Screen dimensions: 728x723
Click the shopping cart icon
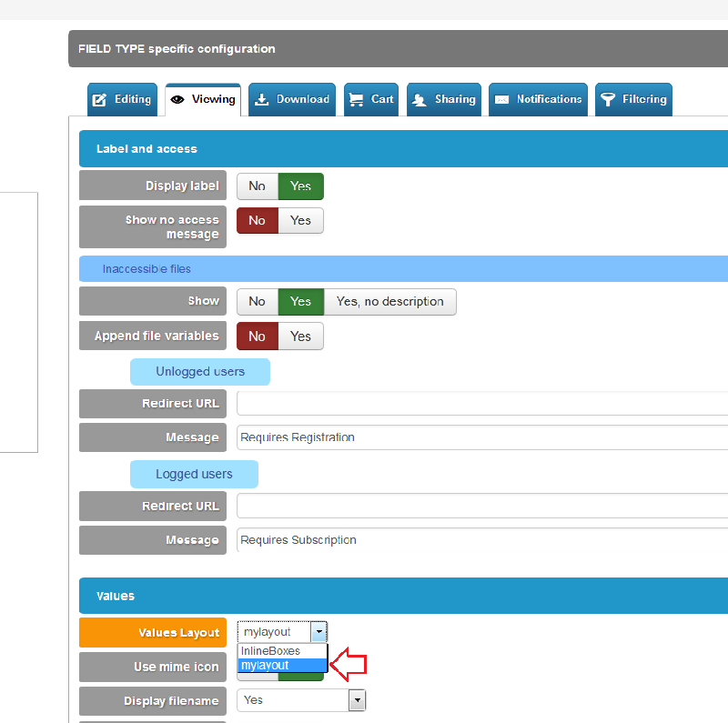pos(356,100)
